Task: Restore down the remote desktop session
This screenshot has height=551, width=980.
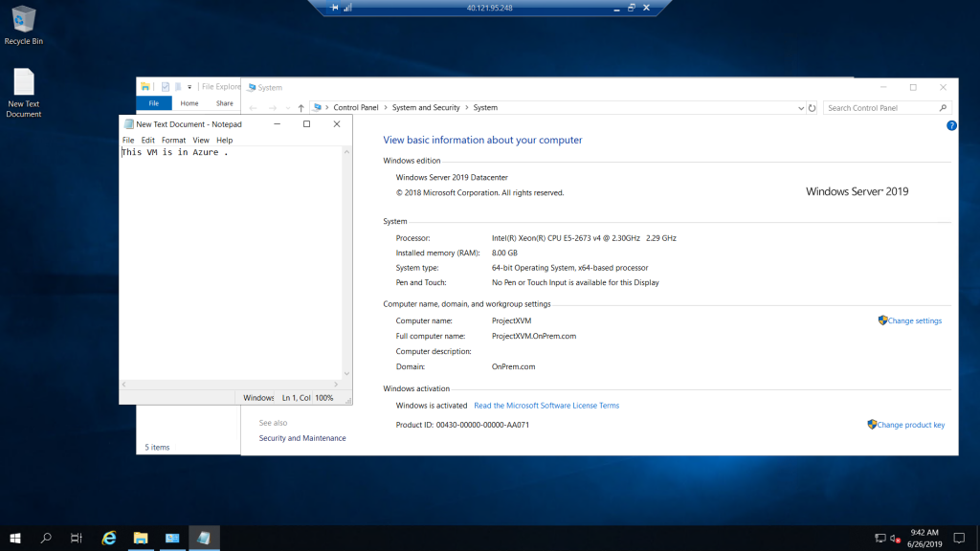Action: tap(632, 8)
